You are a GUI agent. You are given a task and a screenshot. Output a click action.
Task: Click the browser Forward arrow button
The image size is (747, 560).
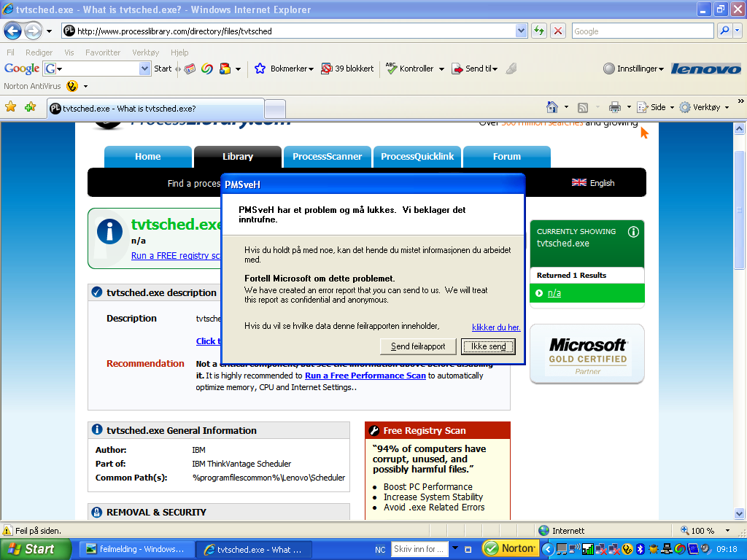pos(33,31)
